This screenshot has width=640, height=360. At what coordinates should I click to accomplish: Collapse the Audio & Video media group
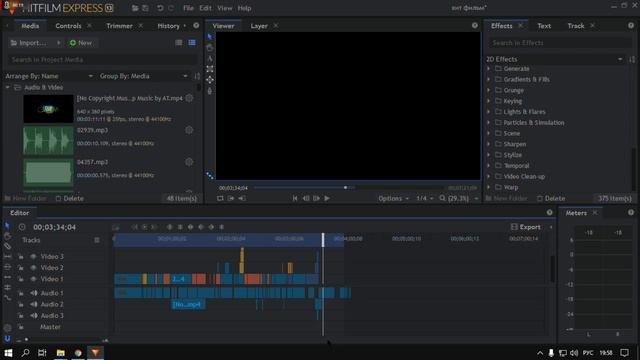(x=7, y=87)
